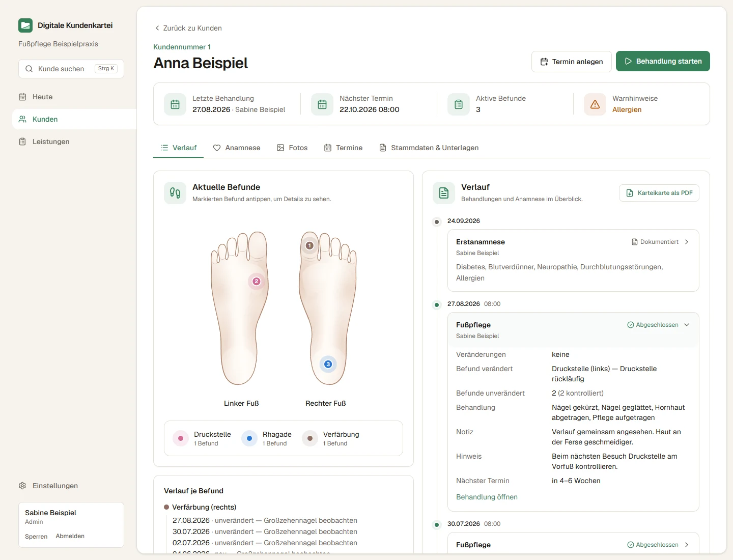Switch to the Anamnese tab
Image resolution: width=733 pixels, height=560 pixels.
click(237, 148)
